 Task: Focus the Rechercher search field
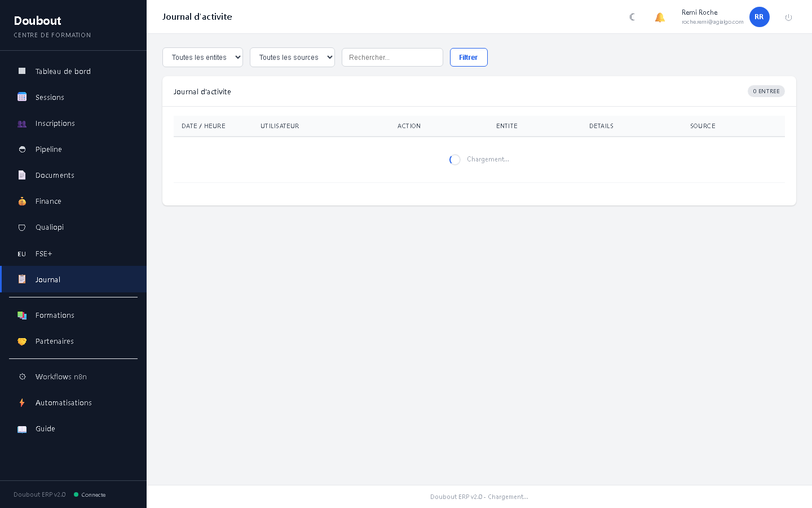[392, 57]
